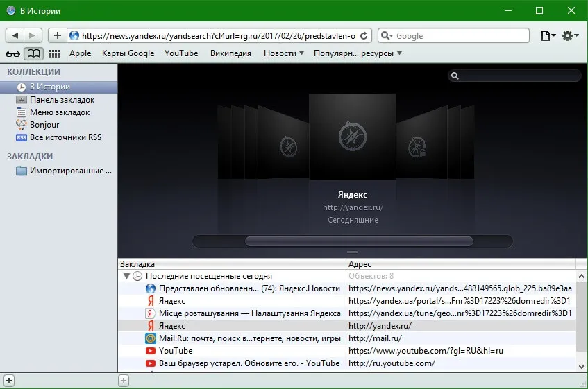Add current page as bookmark with plus button
Viewport: 588px width, 389px height.
[x=58, y=35]
